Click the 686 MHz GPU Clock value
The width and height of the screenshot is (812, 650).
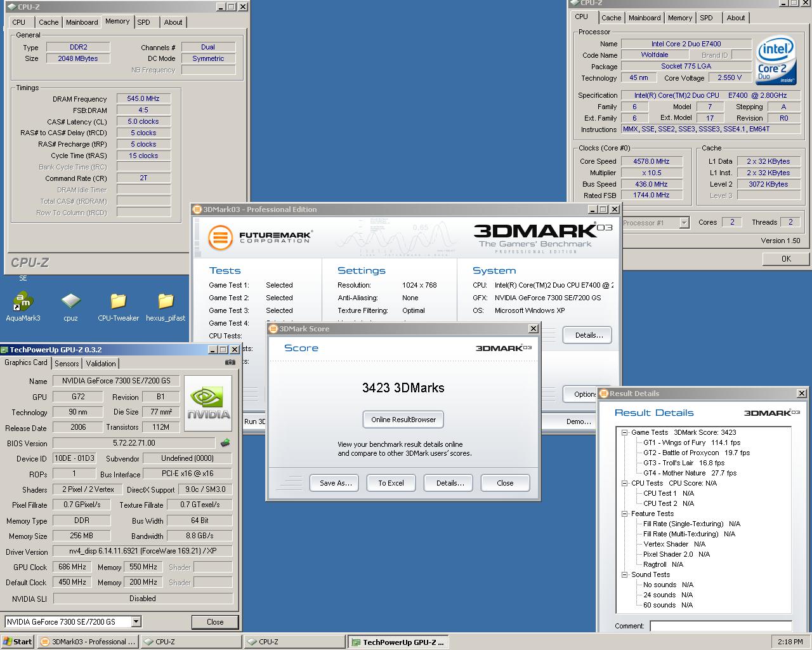pos(72,567)
